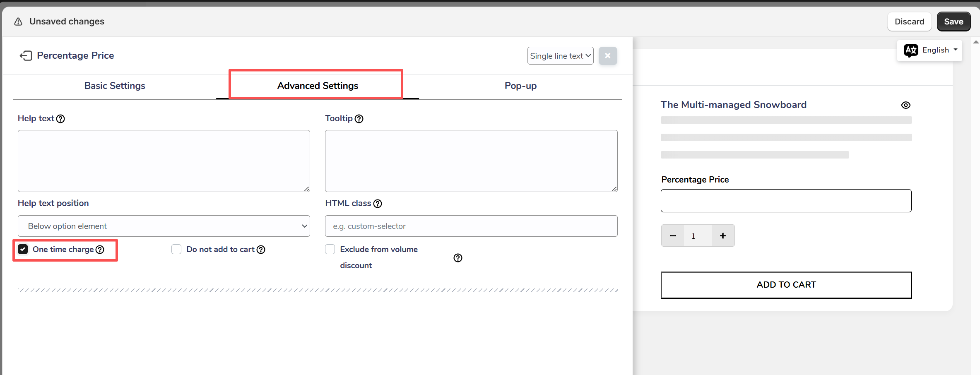Toggle the eye preview icon for snowboard product
The image size is (980, 375).
pos(905,105)
